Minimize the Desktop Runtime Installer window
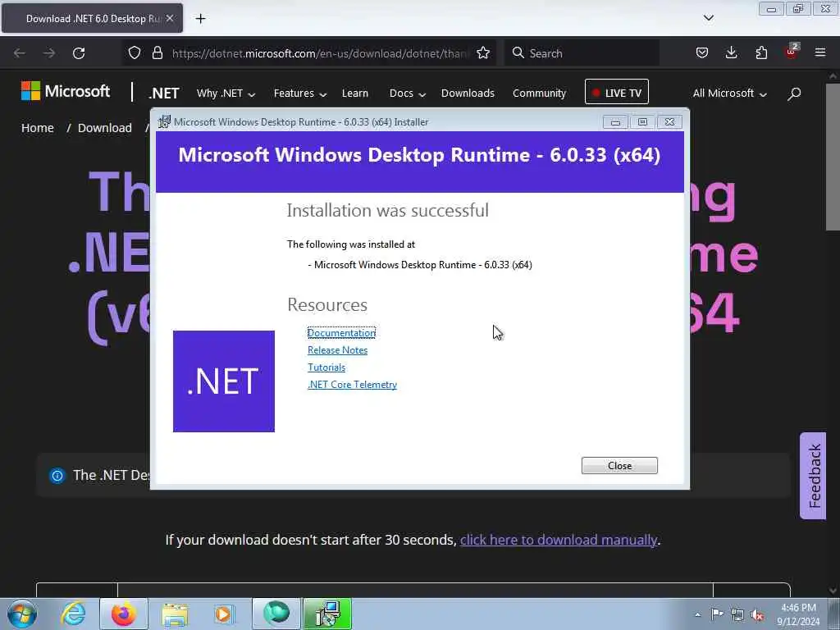 click(x=615, y=122)
